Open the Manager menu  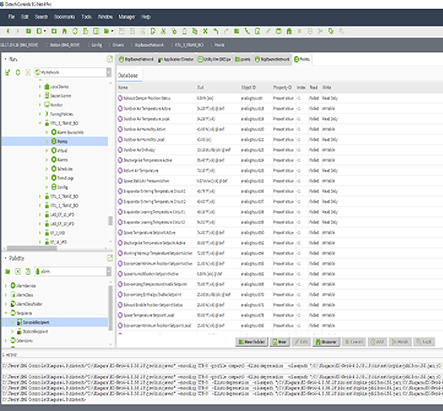click(x=127, y=17)
